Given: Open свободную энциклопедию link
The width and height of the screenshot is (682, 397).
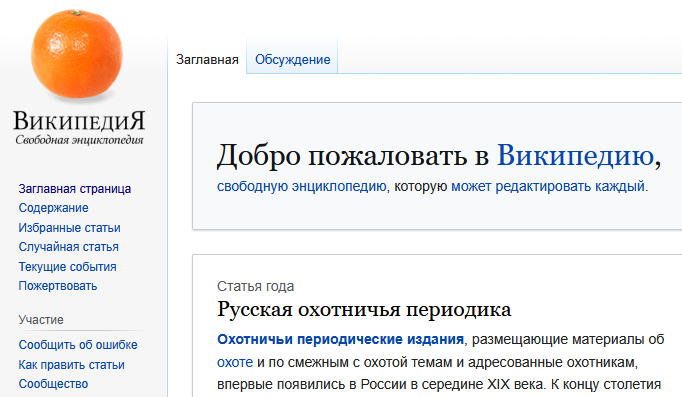Looking at the screenshot, I should [302, 186].
